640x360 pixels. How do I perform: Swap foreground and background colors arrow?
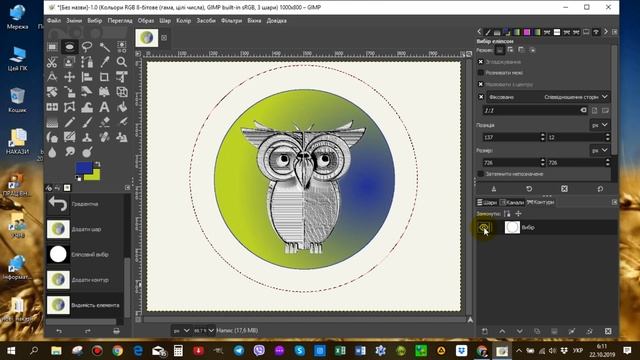pyautogui.click(x=98, y=164)
